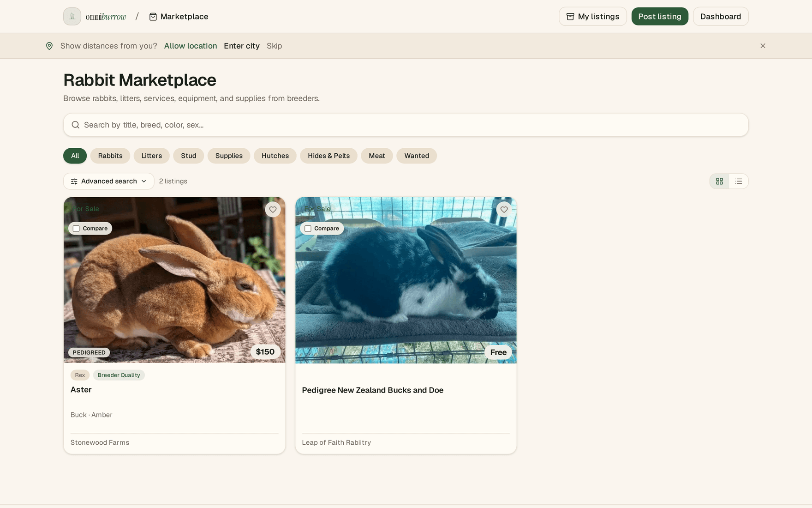
Task: Click the Advanced search sliders icon
Action: tap(74, 181)
